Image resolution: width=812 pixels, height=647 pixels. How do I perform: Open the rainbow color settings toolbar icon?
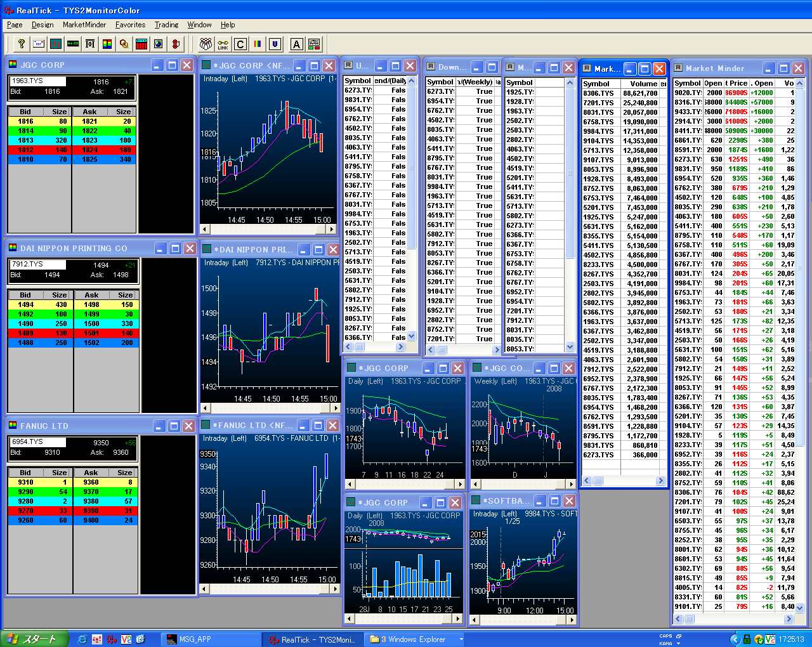click(258, 44)
